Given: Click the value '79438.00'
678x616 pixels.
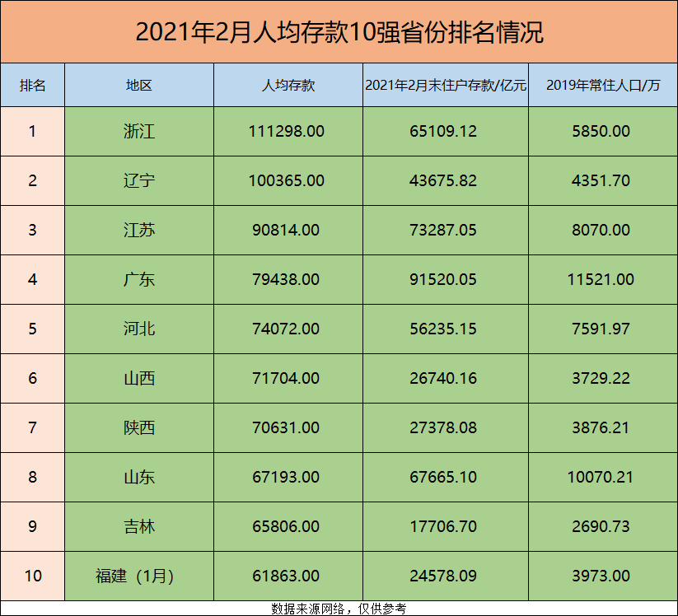Looking at the screenshot, I should coord(286,280).
